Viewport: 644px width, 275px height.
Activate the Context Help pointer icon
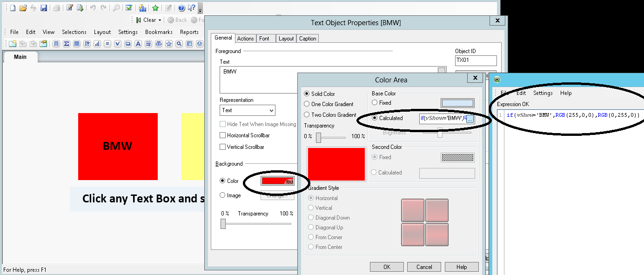pyautogui.click(x=191, y=7)
